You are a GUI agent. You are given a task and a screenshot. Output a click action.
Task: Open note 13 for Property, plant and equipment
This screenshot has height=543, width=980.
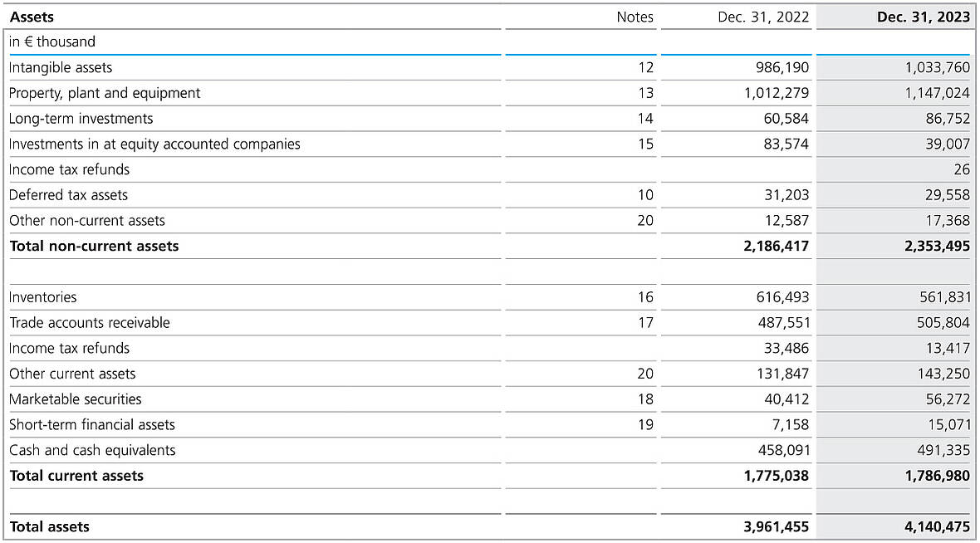[645, 93]
